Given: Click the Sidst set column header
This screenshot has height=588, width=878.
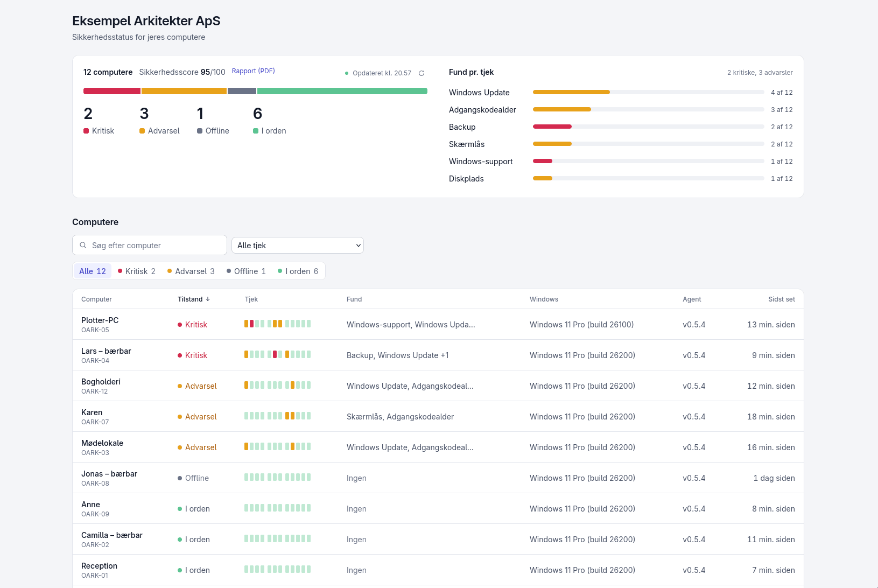Looking at the screenshot, I should 782,299.
